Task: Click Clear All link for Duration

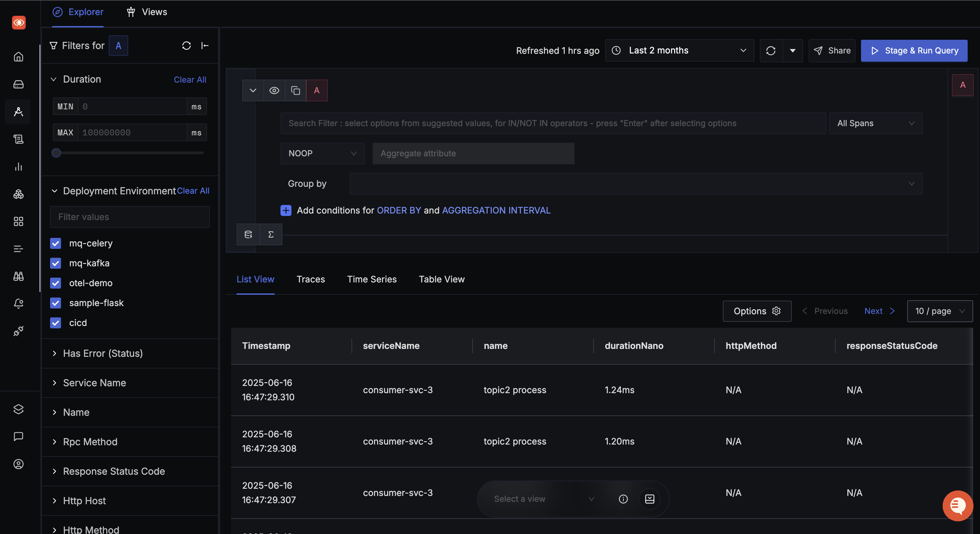Action: [190, 80]
